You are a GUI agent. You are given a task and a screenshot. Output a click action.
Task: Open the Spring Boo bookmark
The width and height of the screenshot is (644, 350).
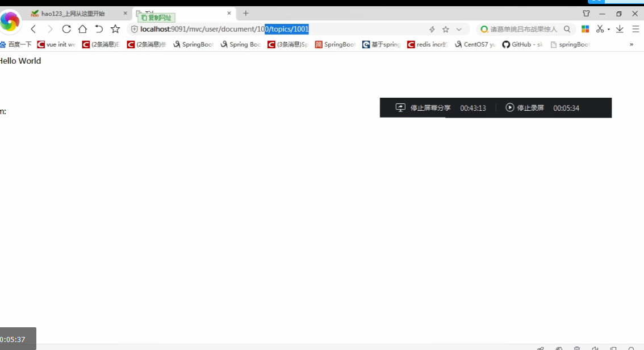point(241,44)
